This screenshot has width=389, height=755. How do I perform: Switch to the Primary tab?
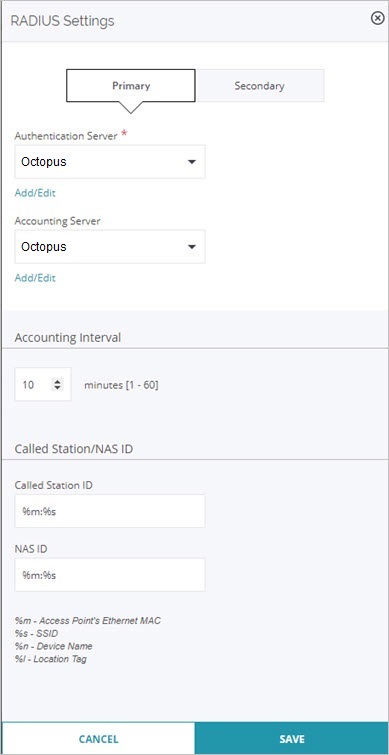click(x=131, y=86)
